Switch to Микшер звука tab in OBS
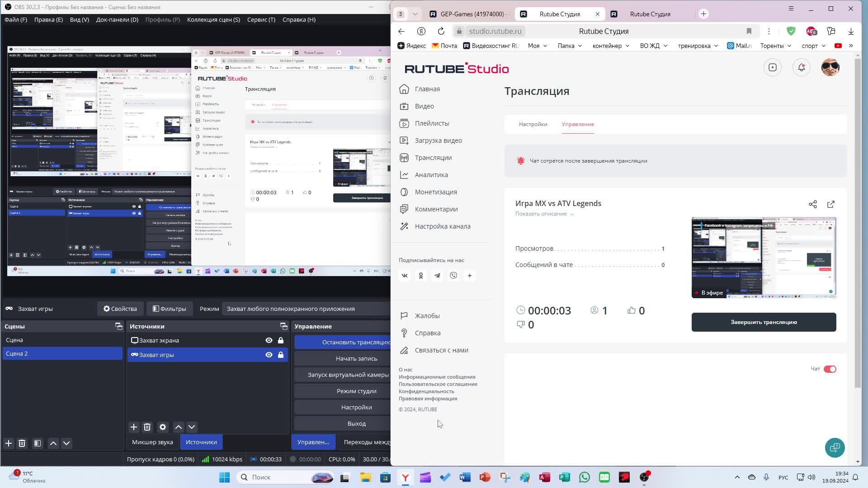Screen dimensions: 868x488 click(152, 442)
